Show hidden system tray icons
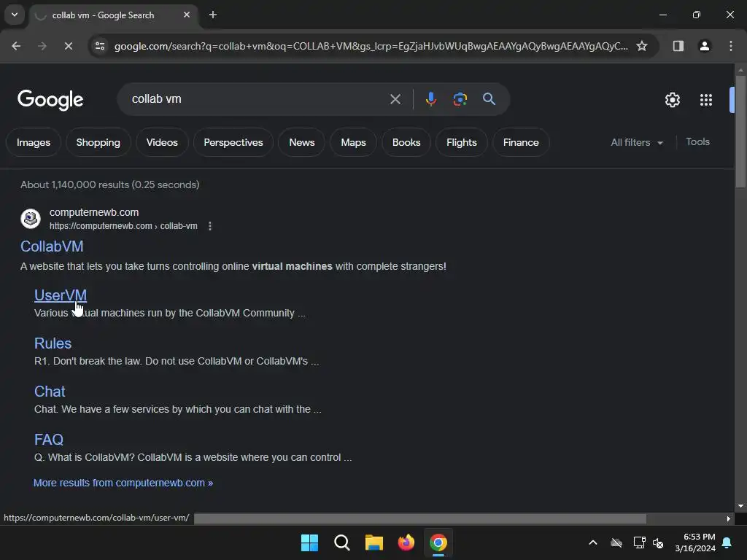The image size is (747, 560). 593,542
